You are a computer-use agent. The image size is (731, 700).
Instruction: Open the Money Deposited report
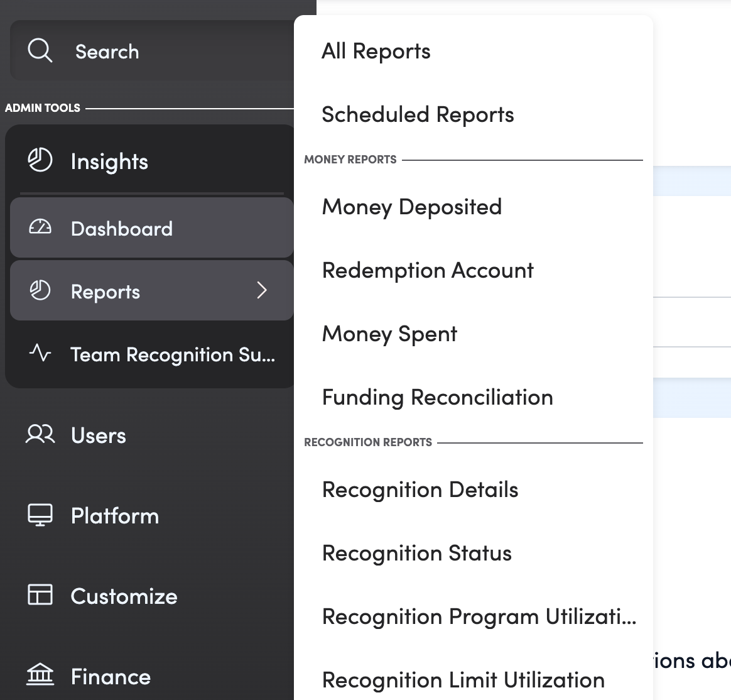click(x=411, y=207)
